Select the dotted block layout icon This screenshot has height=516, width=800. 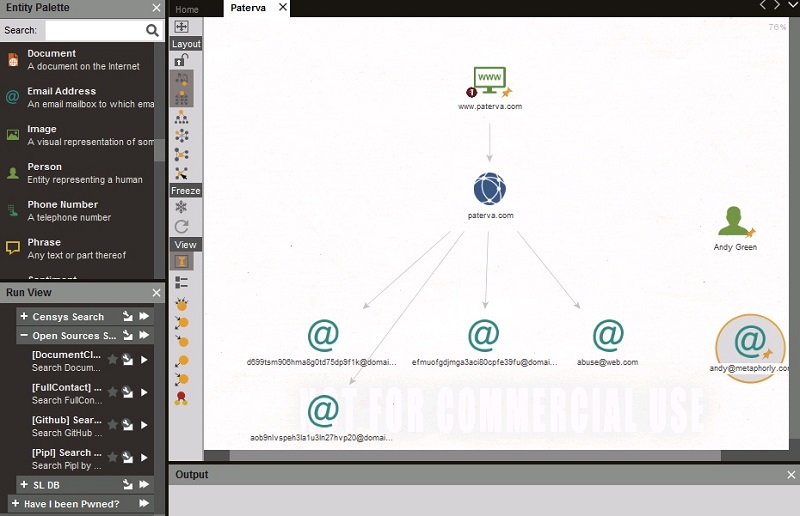[x=182, y=97]
